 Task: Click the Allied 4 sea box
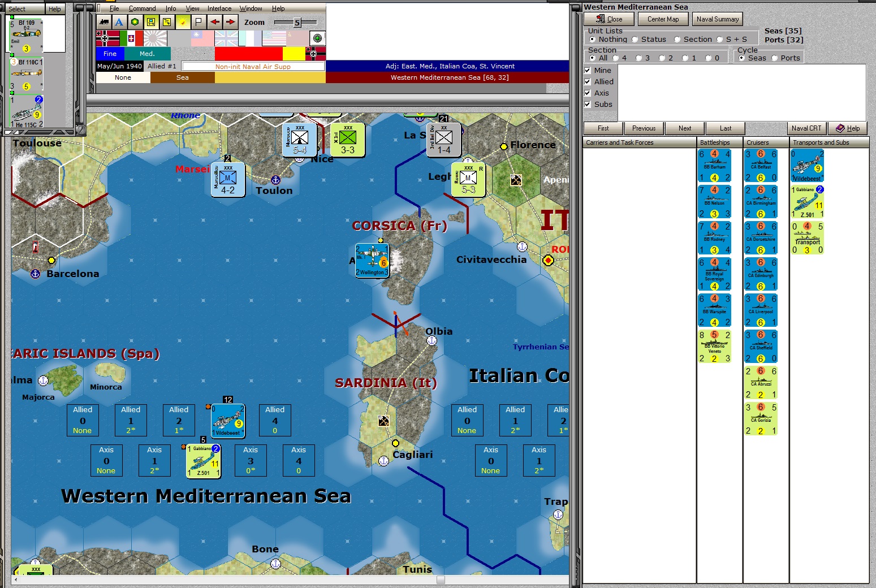(275, 420)
